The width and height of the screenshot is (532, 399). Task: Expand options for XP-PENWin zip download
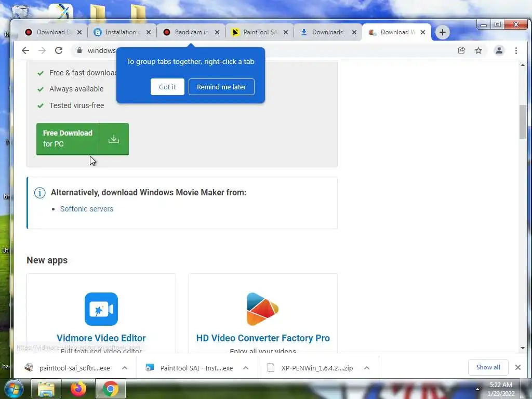pos(367,368)
